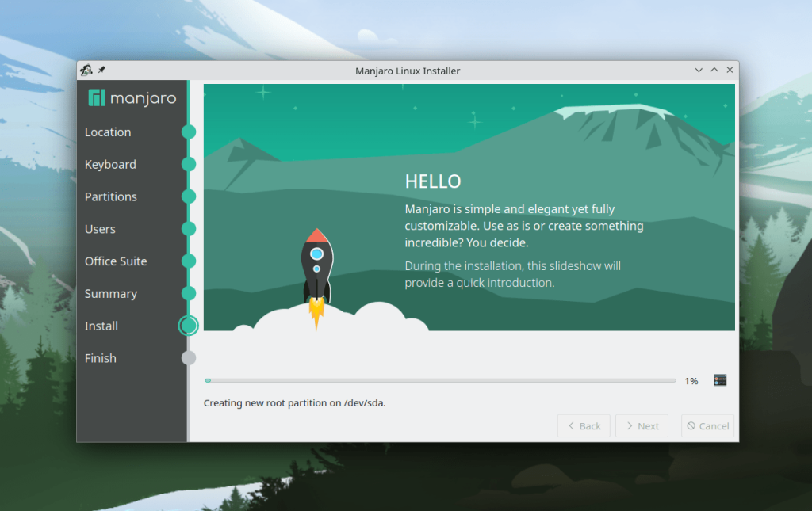
Task: Click the Manjaro logo in the sidebar
Action: pyautogui.click(x=130, y=98)
